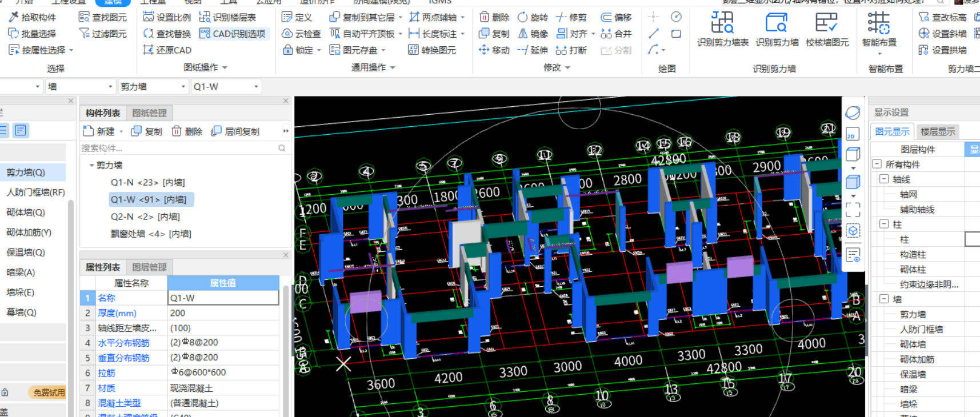Collapse the 墙 layer group
The width and height of the screenshot is (980, 417).
click(884, 299)
